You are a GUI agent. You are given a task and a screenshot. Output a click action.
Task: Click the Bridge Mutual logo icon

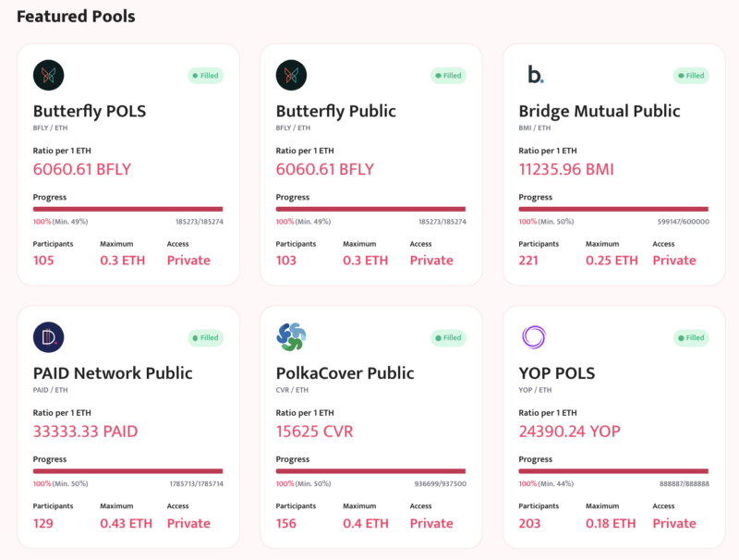click(535, 75)
